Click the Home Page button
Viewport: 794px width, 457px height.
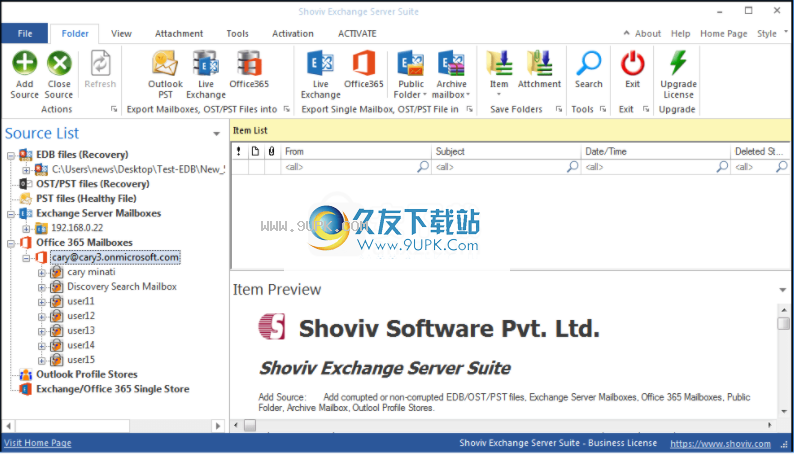724,33
